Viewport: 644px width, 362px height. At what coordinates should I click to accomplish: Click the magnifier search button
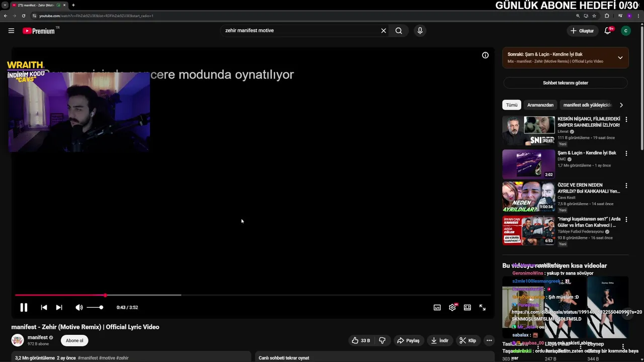[398, 31]
